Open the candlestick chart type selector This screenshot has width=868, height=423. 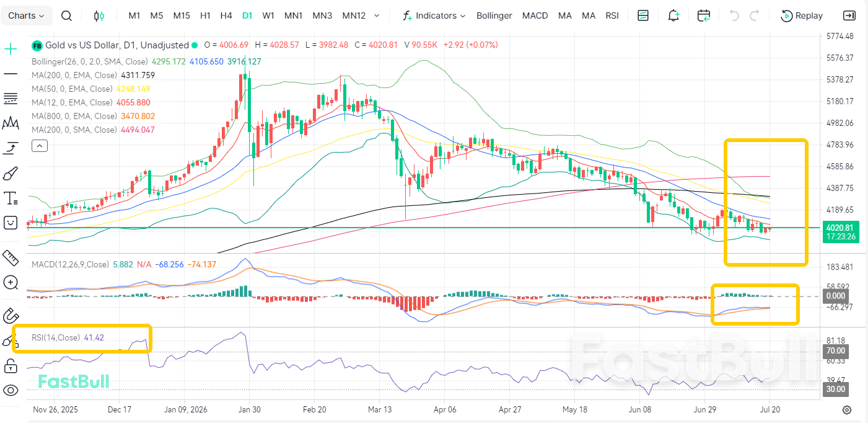point(99,16)
